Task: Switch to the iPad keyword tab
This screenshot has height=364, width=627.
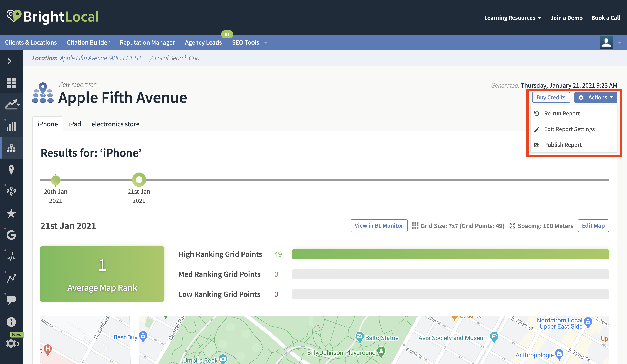Action: [x=75, y=124]
